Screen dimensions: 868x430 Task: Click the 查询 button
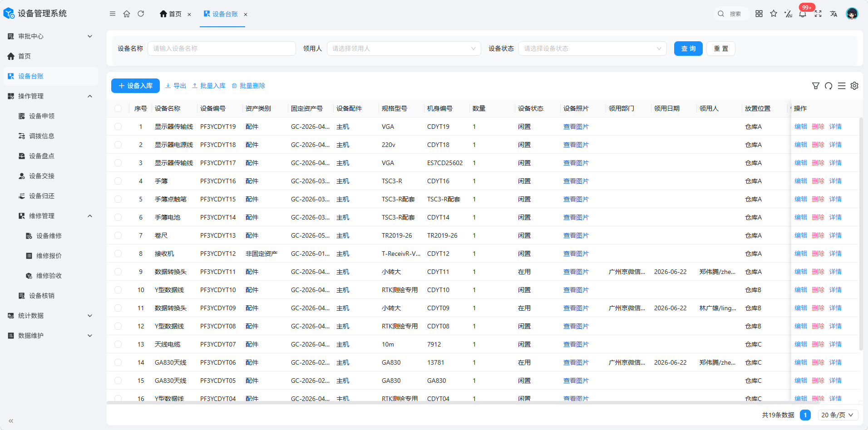point(688,49)
